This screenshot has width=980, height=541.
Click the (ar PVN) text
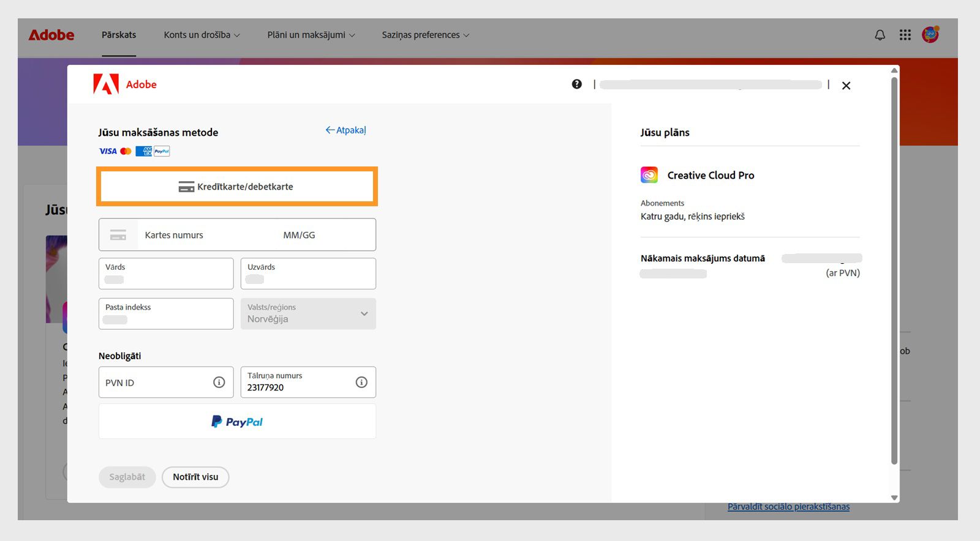(x=843, y=273)
